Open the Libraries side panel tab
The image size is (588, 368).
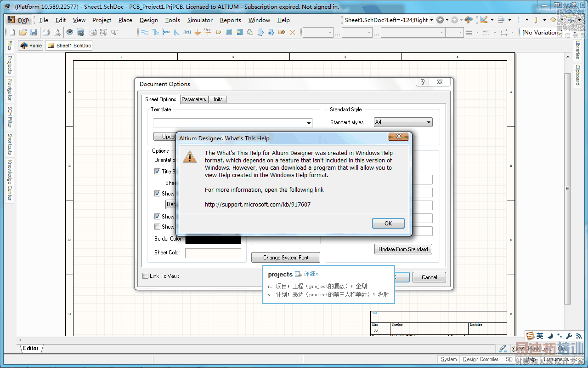coord(578,50)
